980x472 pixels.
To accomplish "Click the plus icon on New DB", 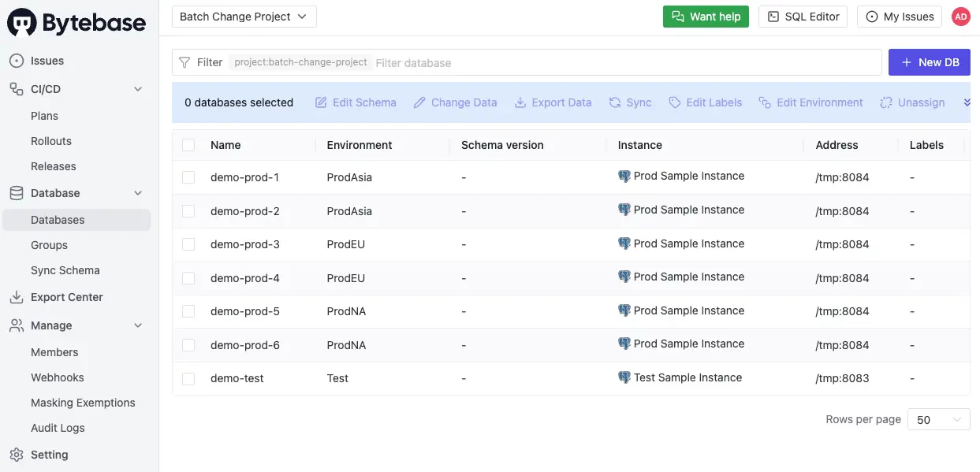I will pyautogui.click(x=907, y=62).
